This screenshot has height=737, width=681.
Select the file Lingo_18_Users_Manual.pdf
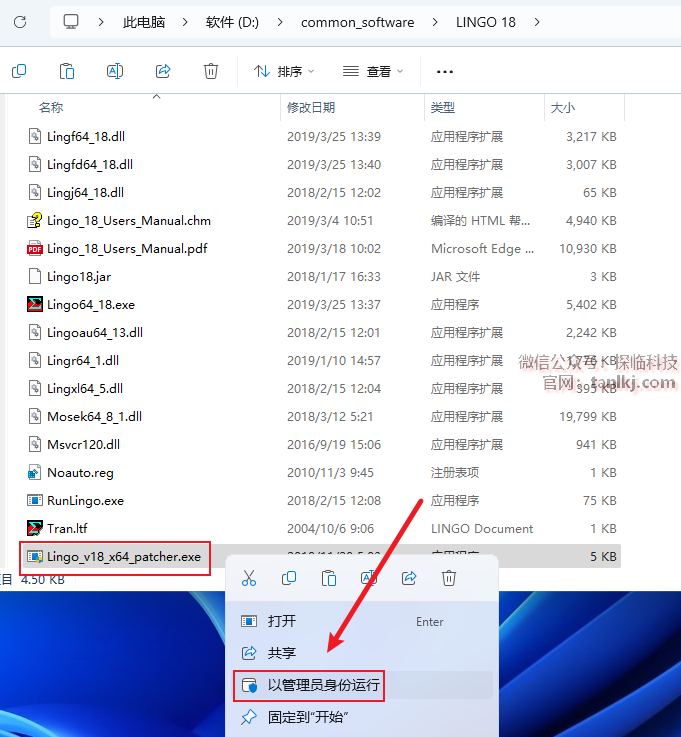pyautogui.click(x=127, y=249)
